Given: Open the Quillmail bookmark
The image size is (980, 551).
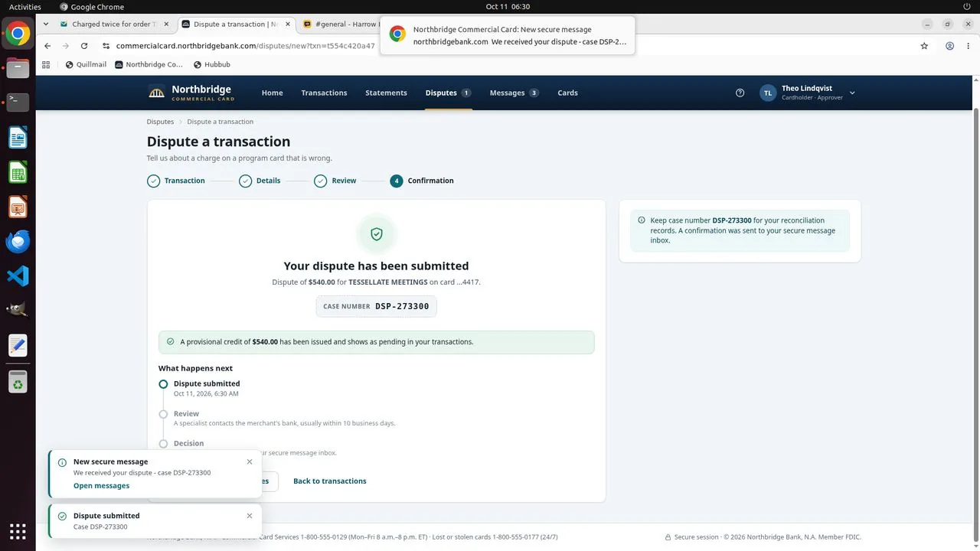Looking at the screenshot, I should click(86, 65).
